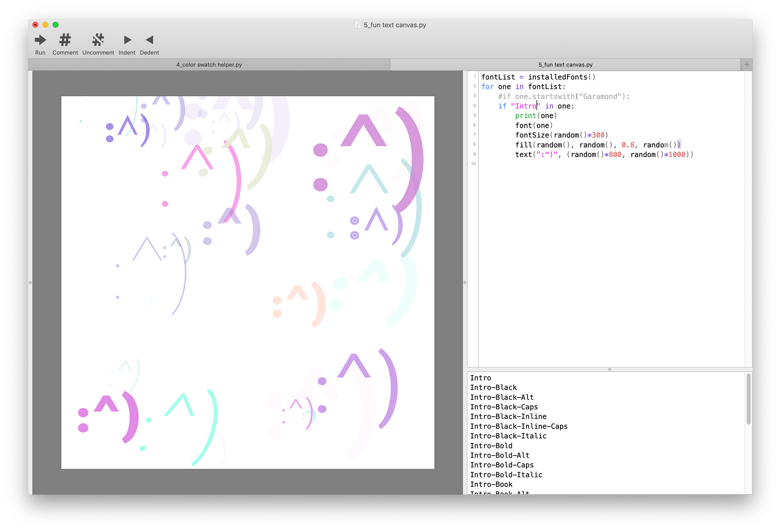Select the 5_fun text canvas.py tab
Image resolution: width=781 pixels, height=532 pixels.
coord(565,65)
